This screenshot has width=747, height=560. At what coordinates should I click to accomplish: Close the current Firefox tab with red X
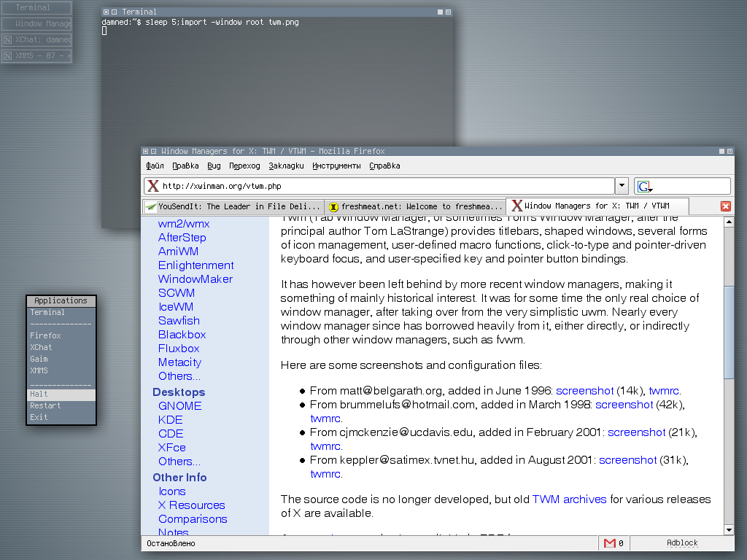point(726,206)
